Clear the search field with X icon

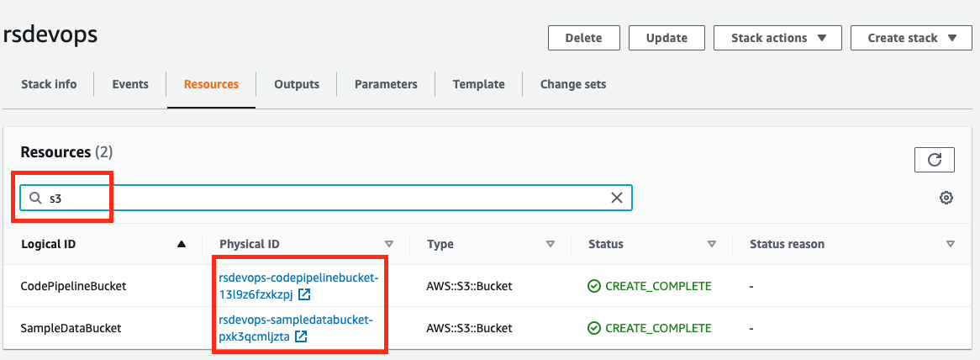pyautogui.click(x=616, y=198)
